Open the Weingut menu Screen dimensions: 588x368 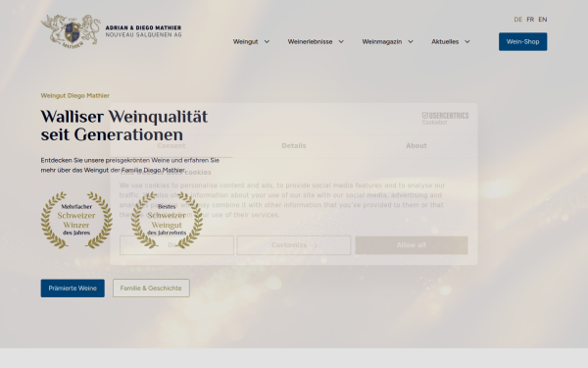(245, 41)
